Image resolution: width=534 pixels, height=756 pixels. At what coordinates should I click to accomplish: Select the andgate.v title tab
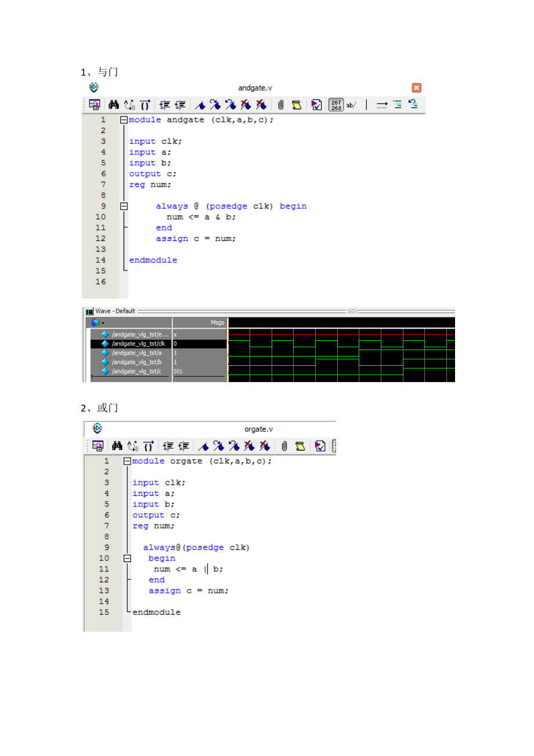255,88
